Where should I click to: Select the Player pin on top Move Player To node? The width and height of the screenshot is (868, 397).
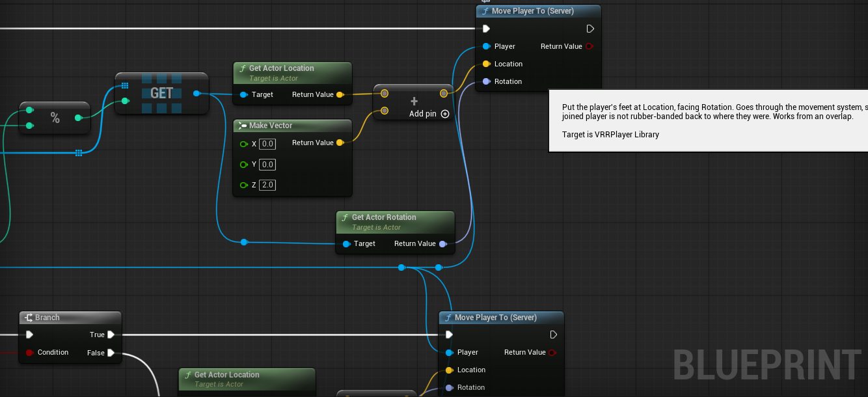coord(487,46)
